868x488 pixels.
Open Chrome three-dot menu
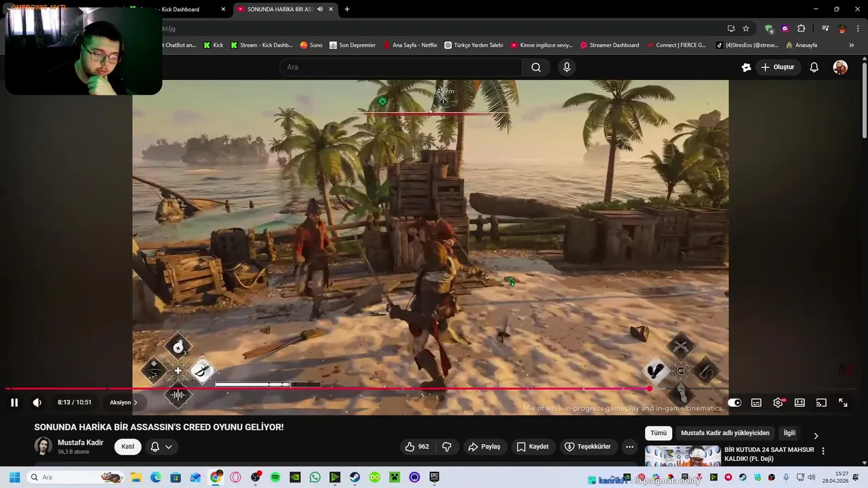(858, 28)
